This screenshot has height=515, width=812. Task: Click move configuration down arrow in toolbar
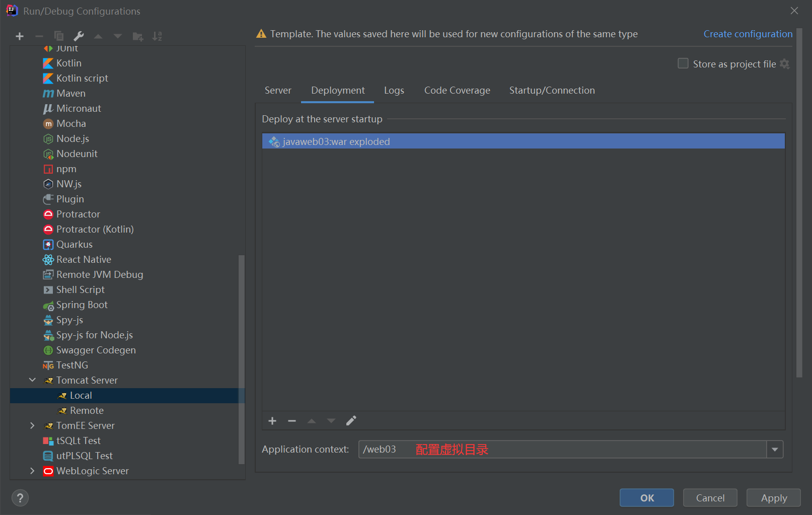pyautogui.click(x=118, y=36)
